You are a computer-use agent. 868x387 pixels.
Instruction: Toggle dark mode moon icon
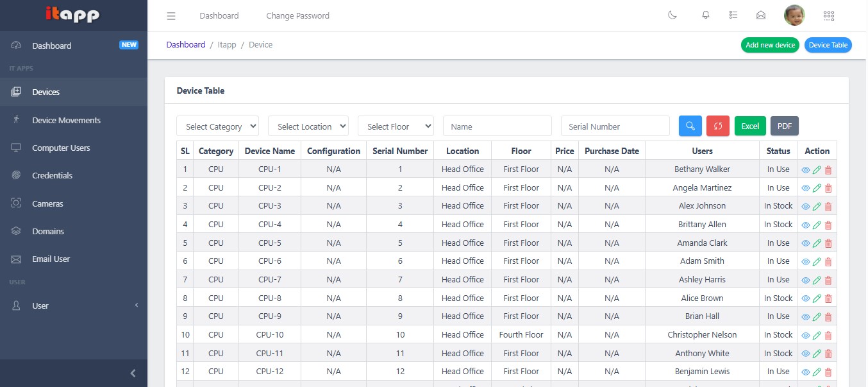click(672, 15)
